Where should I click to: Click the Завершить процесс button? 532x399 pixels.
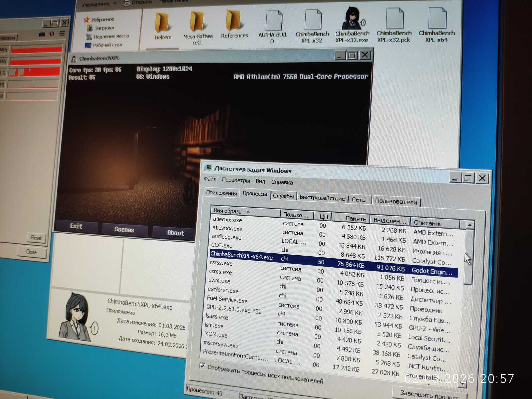pyautogui.click(x=429, y=394)
